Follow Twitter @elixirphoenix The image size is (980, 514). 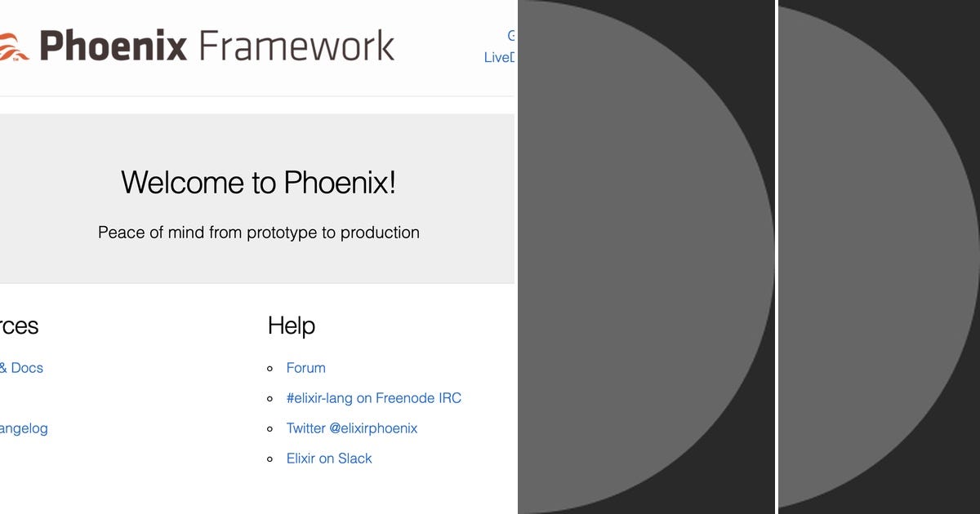[351, 428]
